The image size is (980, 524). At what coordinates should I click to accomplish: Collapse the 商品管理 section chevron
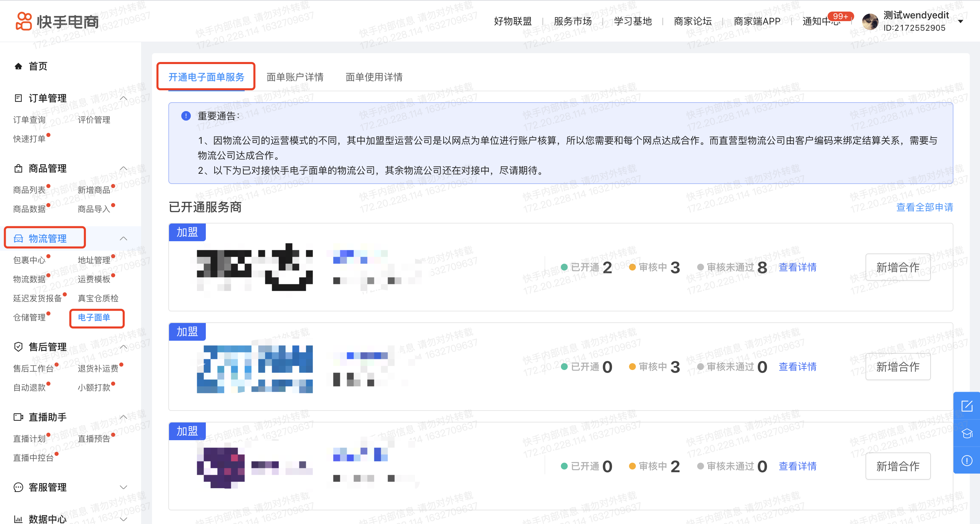pos(123,168)
